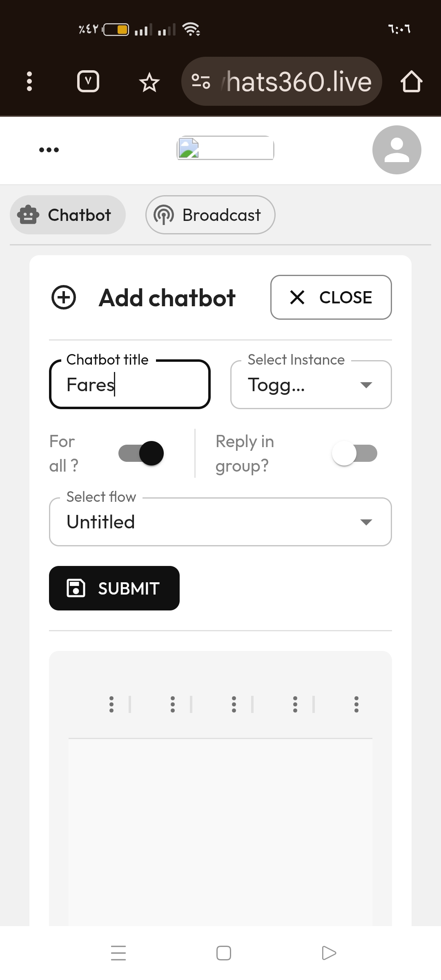Enable the Reply in group switch

pyautogui.click(x=354, y=453)
